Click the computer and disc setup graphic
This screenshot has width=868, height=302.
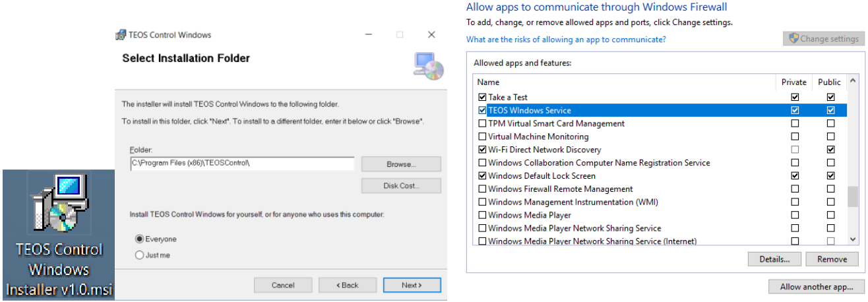428,66
